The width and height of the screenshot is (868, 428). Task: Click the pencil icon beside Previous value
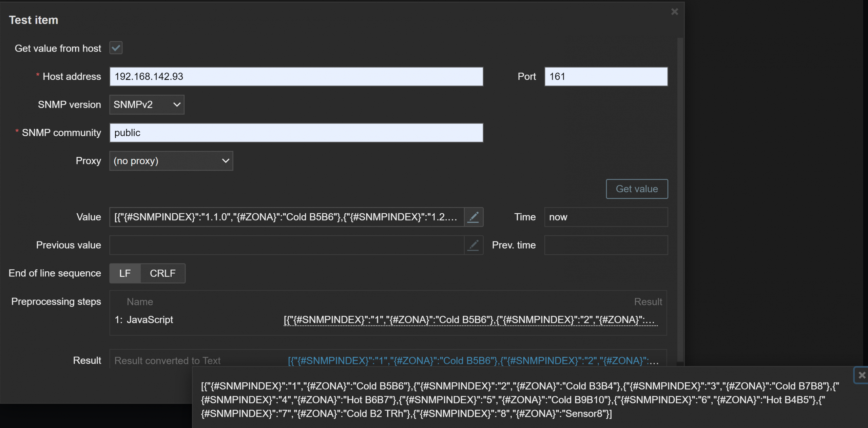[x=474, y=245]
